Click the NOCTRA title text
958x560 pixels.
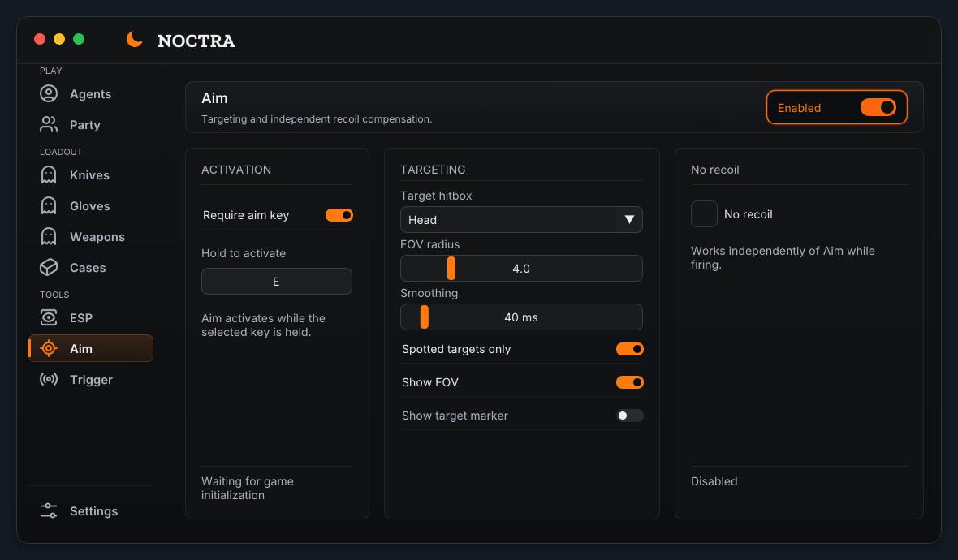point(196,41)
